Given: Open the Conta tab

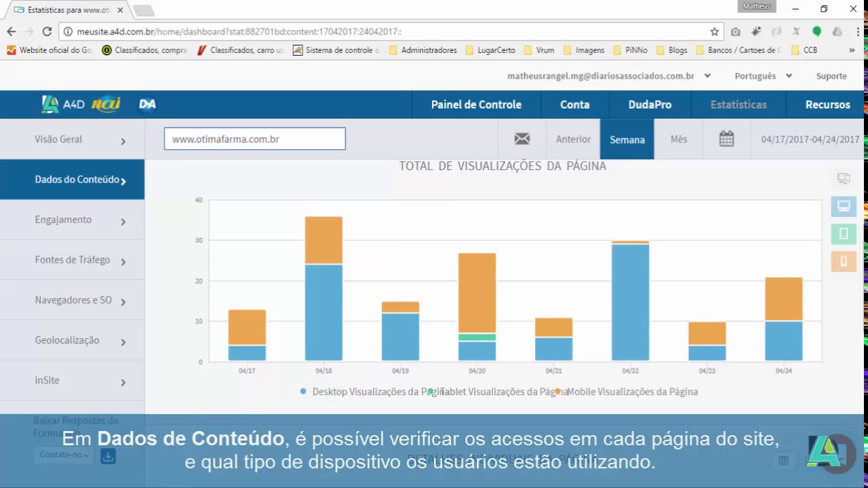Looking at the screenshot, I should [574, 104].
